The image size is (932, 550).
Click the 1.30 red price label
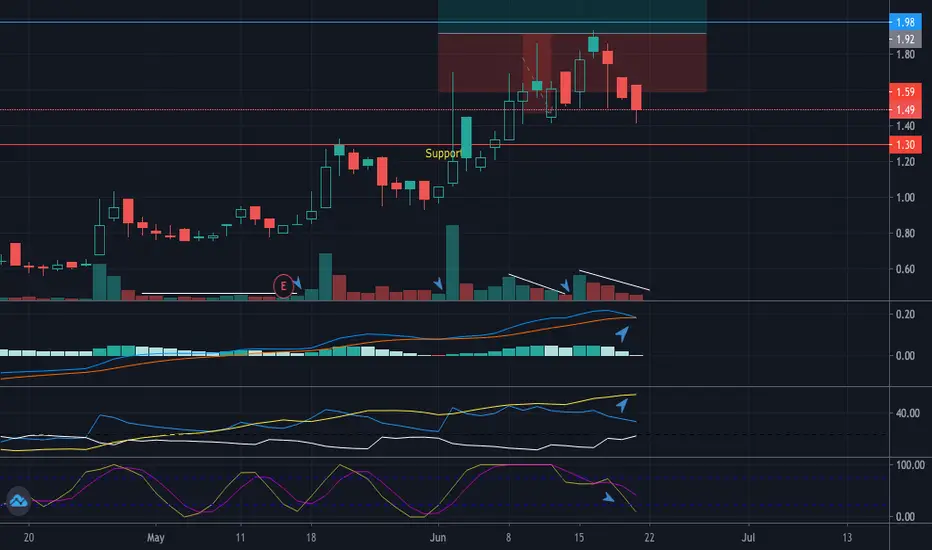pos(905,144)
